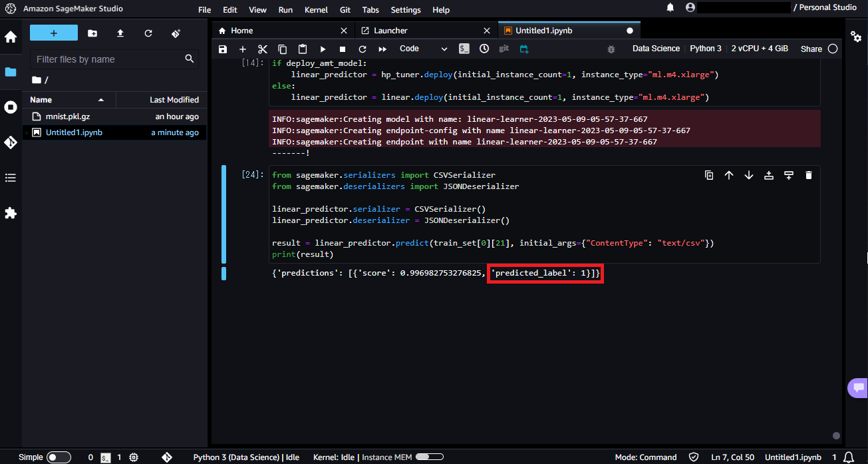Select the mnist.pkl.gz file
This screenshot has height=464, width=868.
pyautogui.click(x=115, y=116)
